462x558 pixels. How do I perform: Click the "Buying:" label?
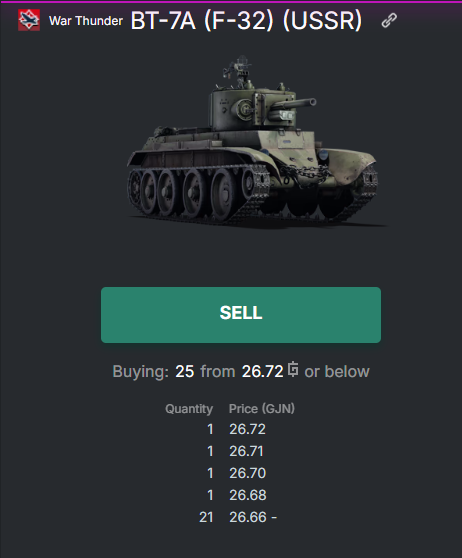[x=141, y=372]
